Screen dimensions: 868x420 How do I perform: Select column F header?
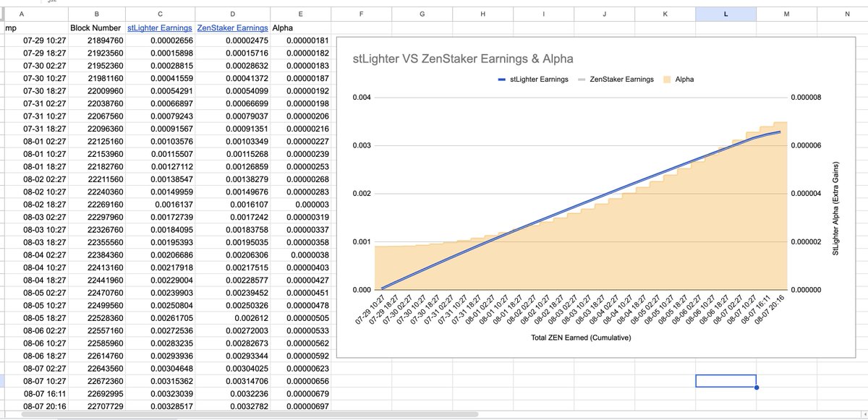pyautogui.click(x=362, y=14)
